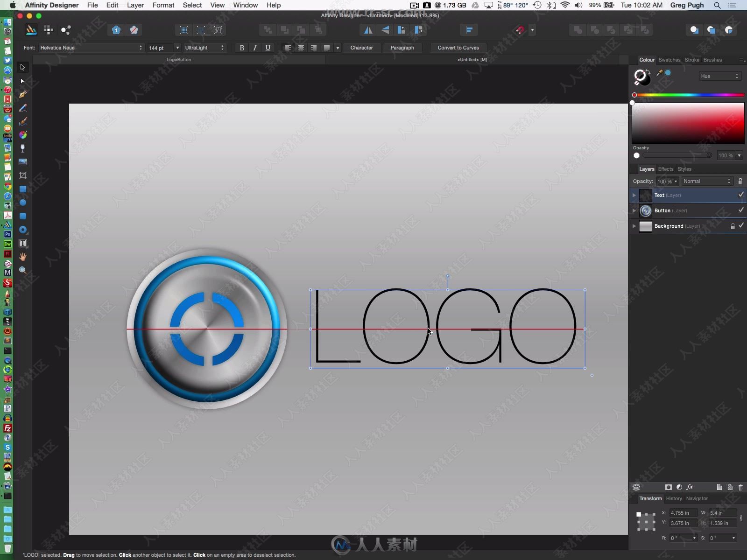Select the Rounded Rectangle tool
747x560 pixels.
tap(22, 216)
